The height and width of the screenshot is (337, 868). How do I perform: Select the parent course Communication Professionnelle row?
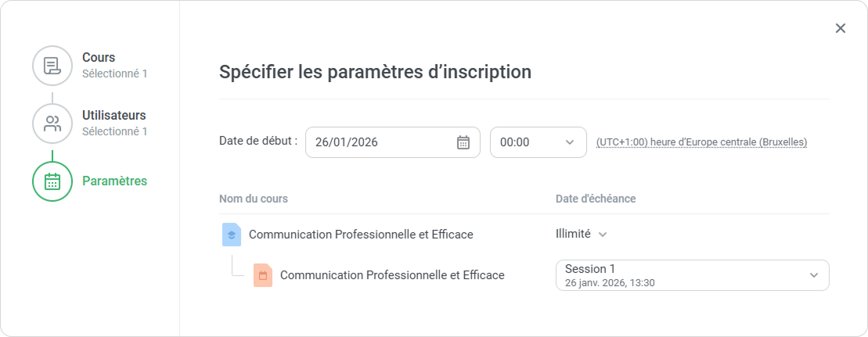point(361,235)
